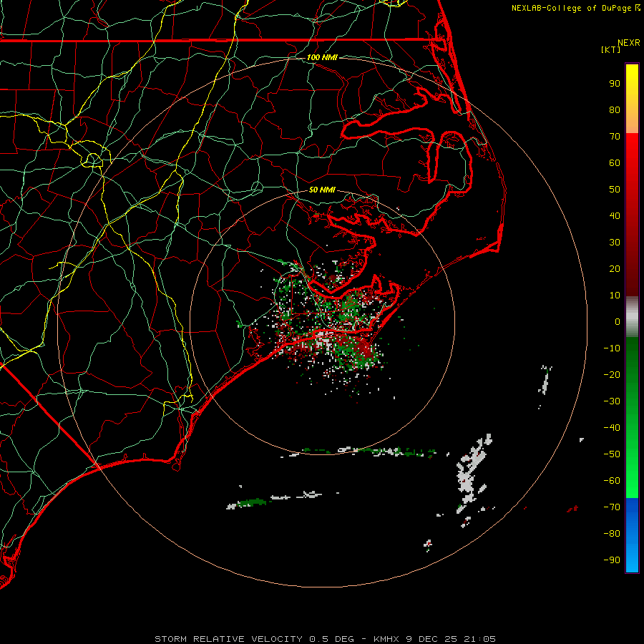Click the 0 value on the velocity scale
This screenshot has height=644, width=644.
(618, 321)
